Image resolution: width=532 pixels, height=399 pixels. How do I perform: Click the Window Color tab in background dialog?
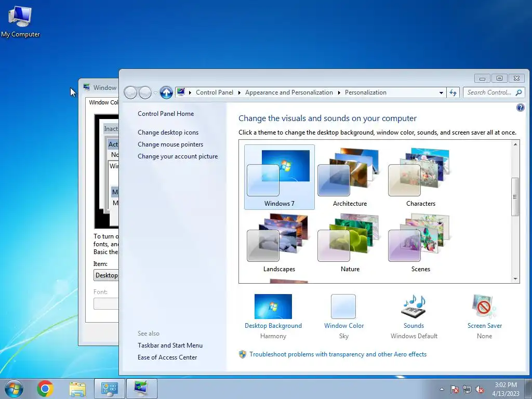103,102
